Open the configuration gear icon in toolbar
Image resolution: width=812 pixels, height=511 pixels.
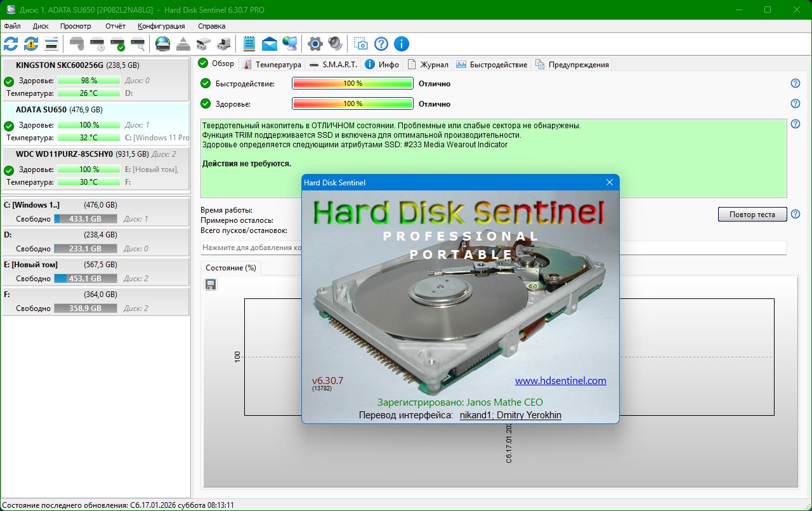(x=315, y=44)
